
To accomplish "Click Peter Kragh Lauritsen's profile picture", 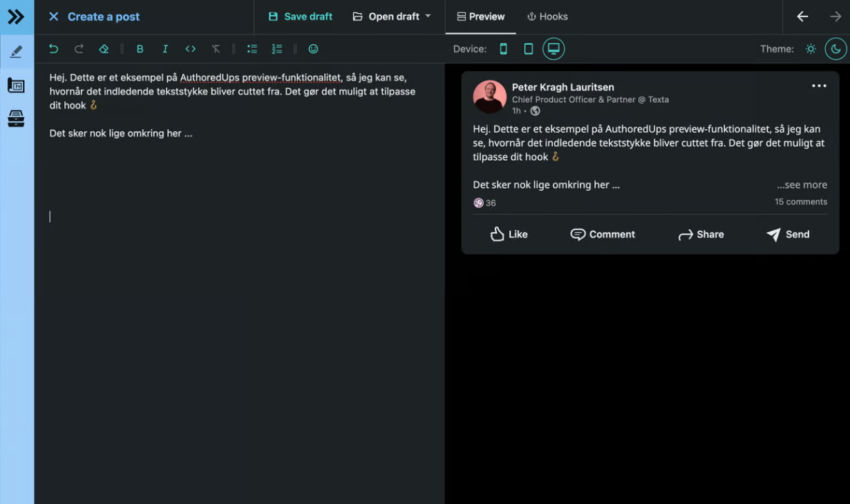I will tap(489, 97).
